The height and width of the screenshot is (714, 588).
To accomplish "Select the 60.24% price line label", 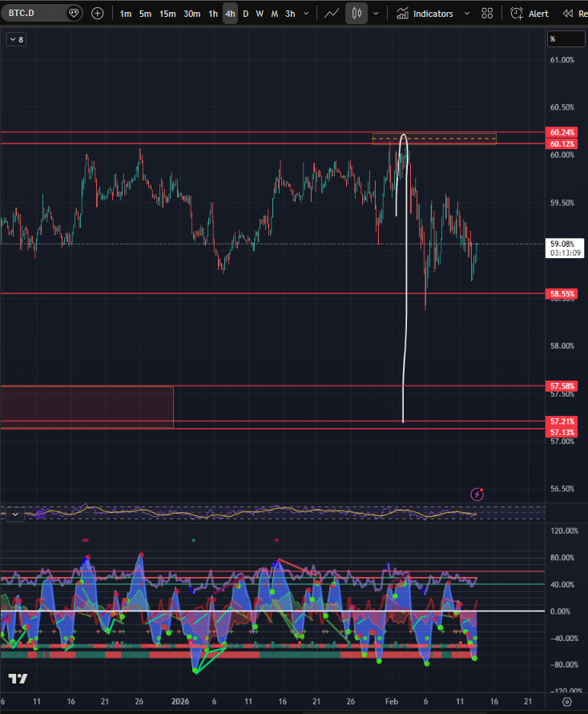I will coord(562,132).
